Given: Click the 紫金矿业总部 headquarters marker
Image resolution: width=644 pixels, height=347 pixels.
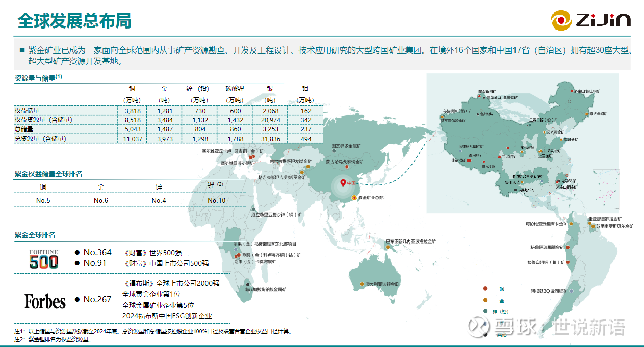Looking at the screenshot, I should (x=354, y=197).
